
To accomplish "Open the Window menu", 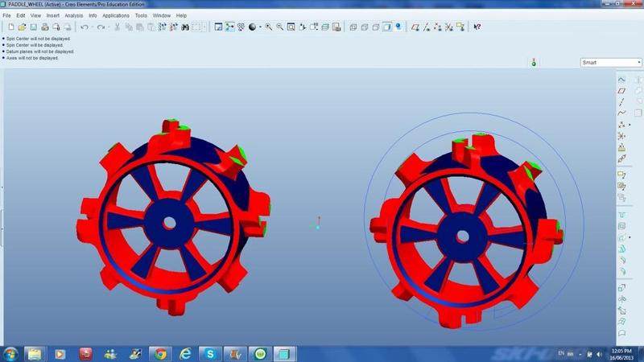I will tap(162, 15).
